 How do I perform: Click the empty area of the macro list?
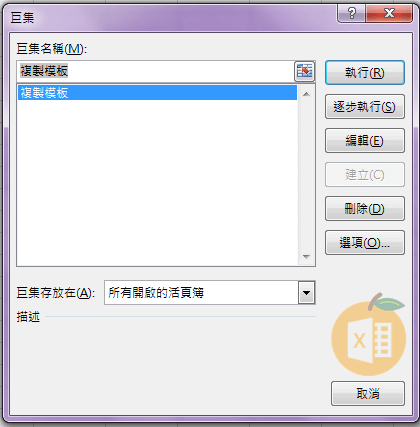click(157, 183)
